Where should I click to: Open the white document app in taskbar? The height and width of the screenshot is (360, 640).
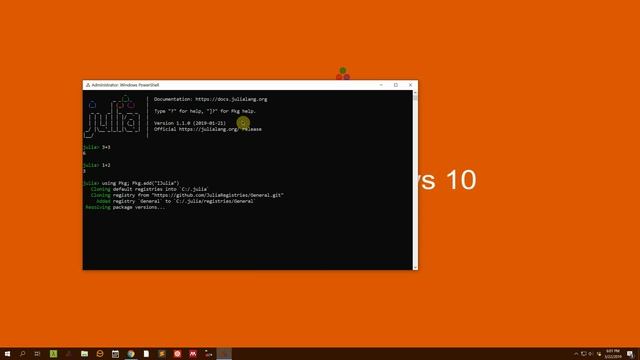click(x=146, y=354)
